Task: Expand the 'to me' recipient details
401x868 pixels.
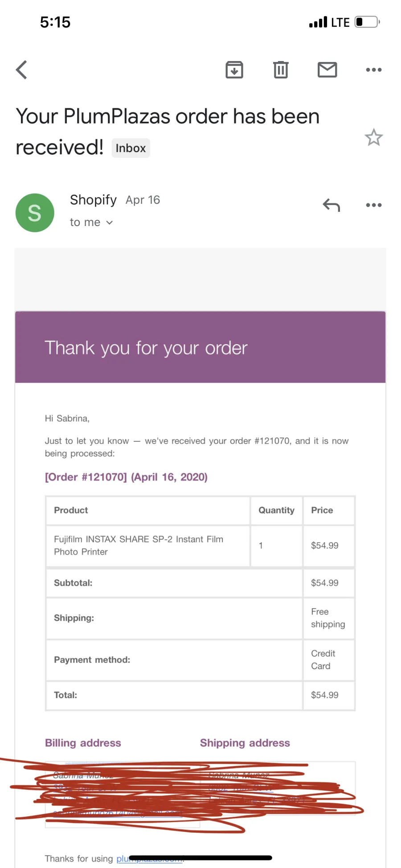Action: click(x=91, y=222)
